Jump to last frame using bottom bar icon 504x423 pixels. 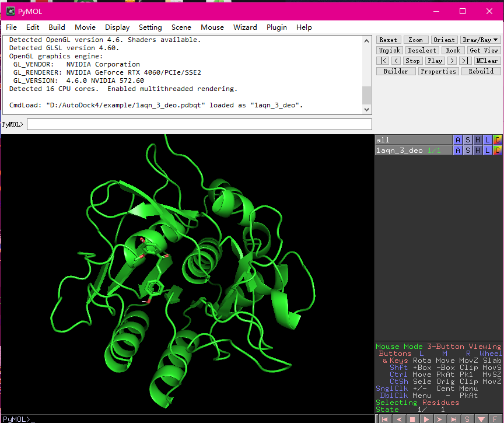click(454, 419)
